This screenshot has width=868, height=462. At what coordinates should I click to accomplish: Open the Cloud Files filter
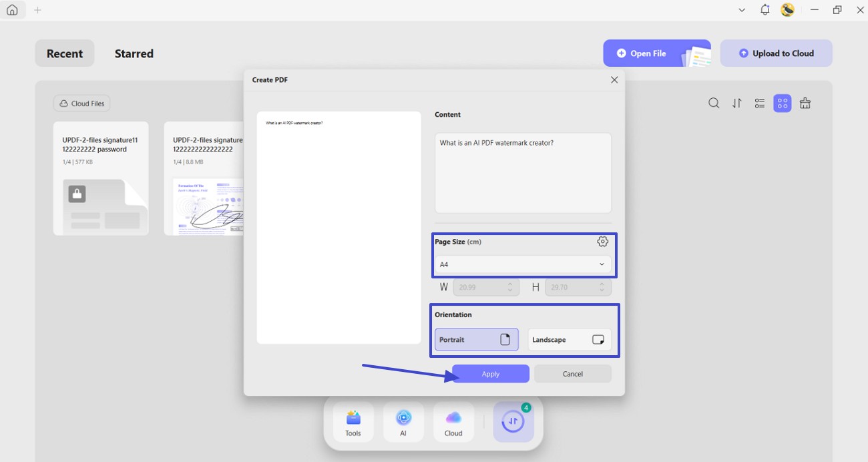point(82,103)
